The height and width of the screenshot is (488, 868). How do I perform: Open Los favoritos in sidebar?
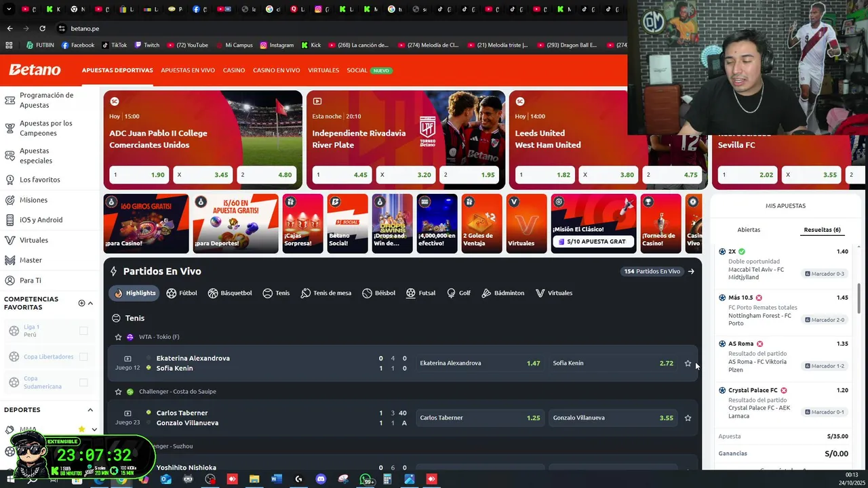click(x=41, y=180)
